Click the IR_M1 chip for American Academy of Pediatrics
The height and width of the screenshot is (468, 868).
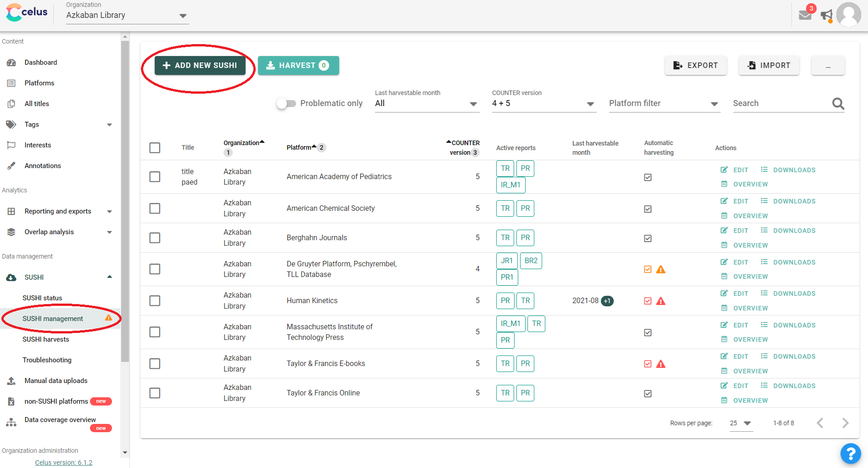click(x=510, y=185)
